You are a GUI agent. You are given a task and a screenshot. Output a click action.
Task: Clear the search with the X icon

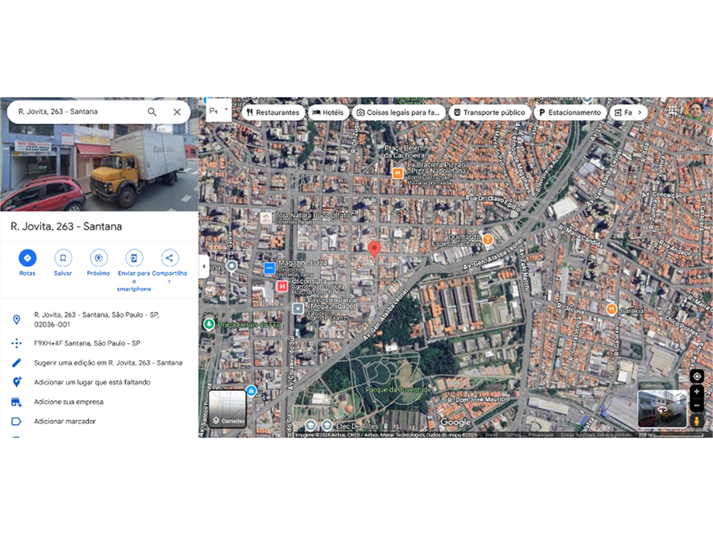(x=177, y=112)
